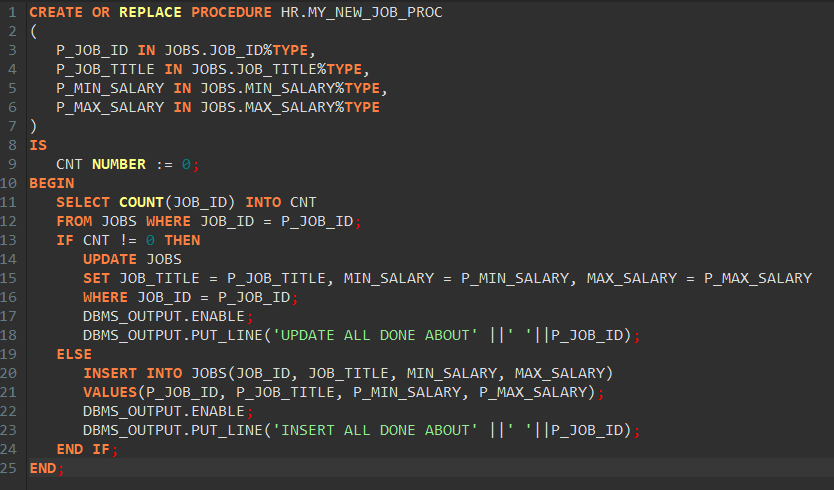The width and height of the screenshot is (834, 490).
Task: Click the P_MIN_SALARY parameter on line 5
Action: pos(110,88)
